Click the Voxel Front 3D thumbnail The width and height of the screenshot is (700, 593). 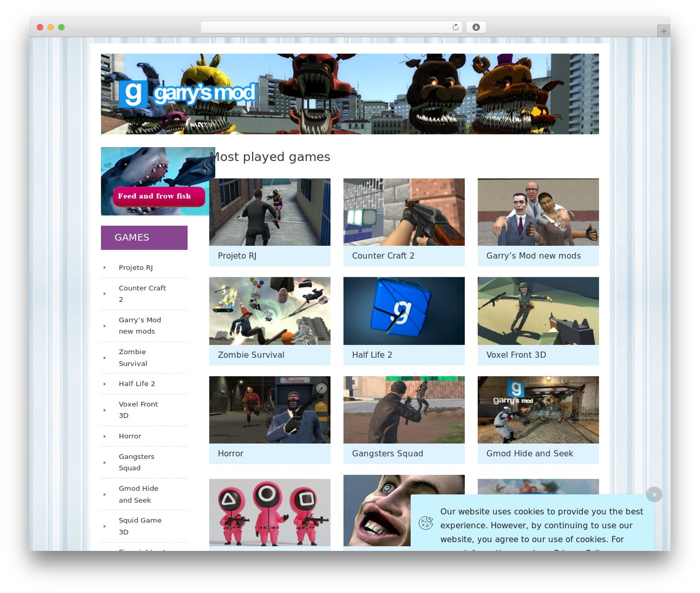[x=538, y=311]
